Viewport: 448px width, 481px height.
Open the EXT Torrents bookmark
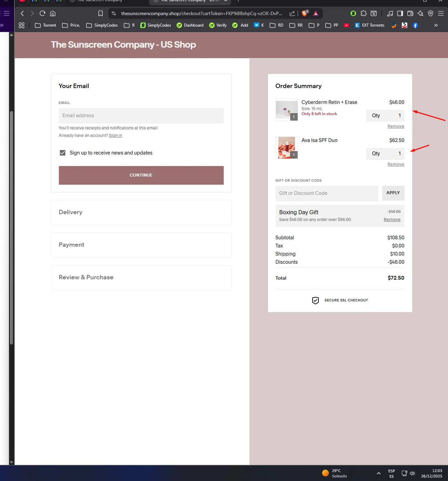(x=369, y=25)
